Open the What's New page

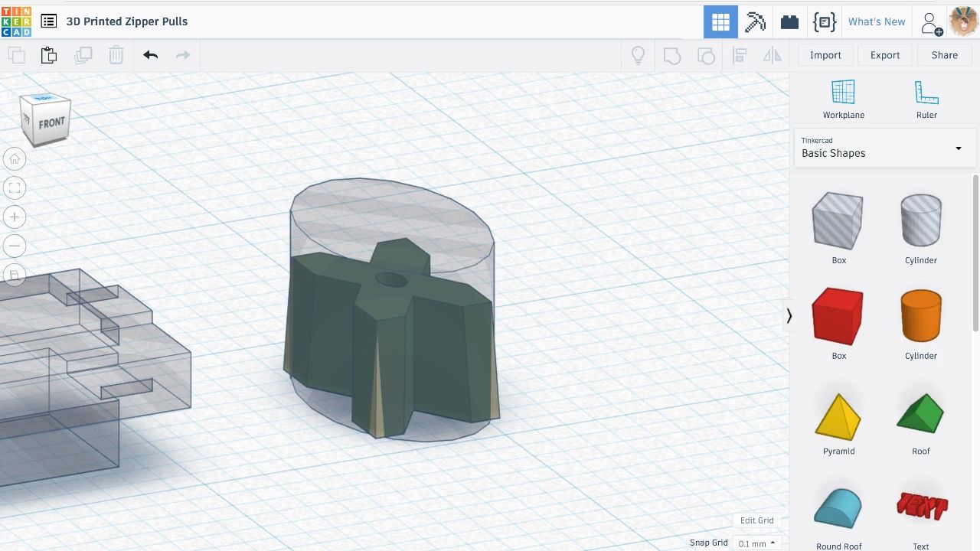click(x=877, y=21)
